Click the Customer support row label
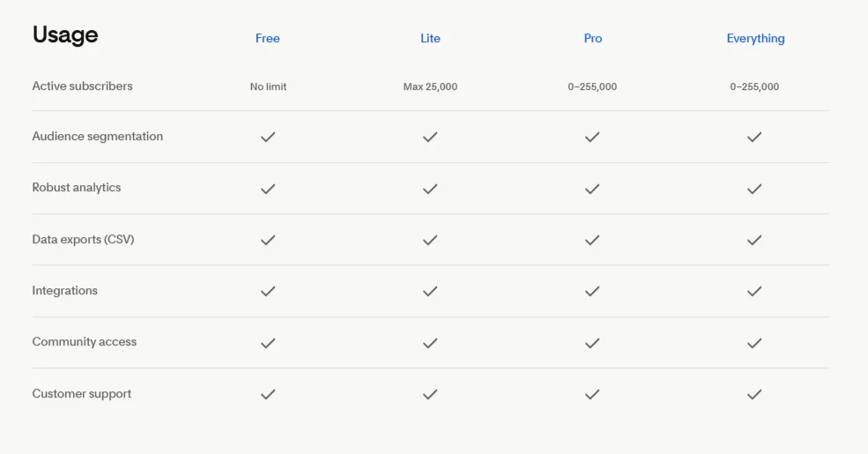This screenshot has width=868, height=454. point(81,394)
